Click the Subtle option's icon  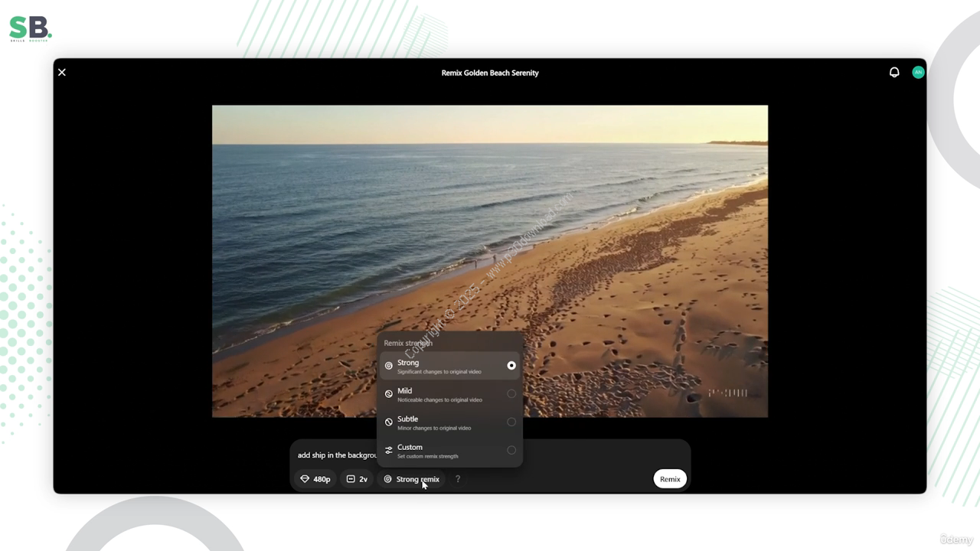pos(389,422)
